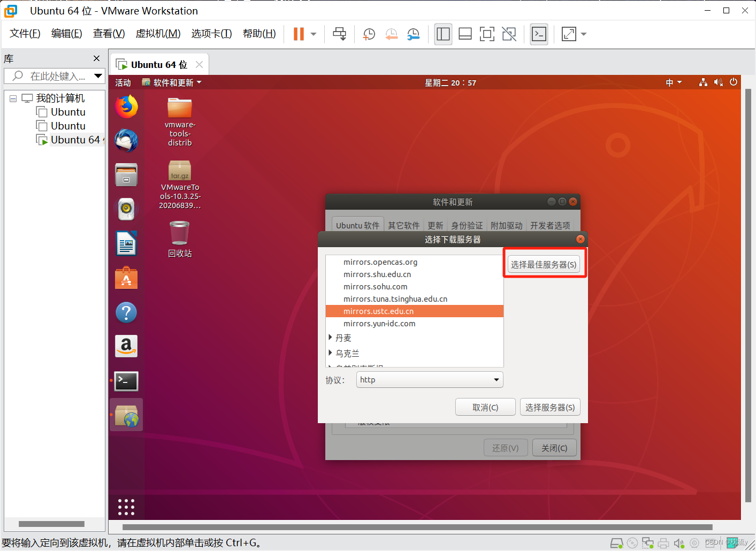This screenshot has width=756, height=551.
Task: Open Ubuntu Software center from the dock
Action: click(126, 278)
